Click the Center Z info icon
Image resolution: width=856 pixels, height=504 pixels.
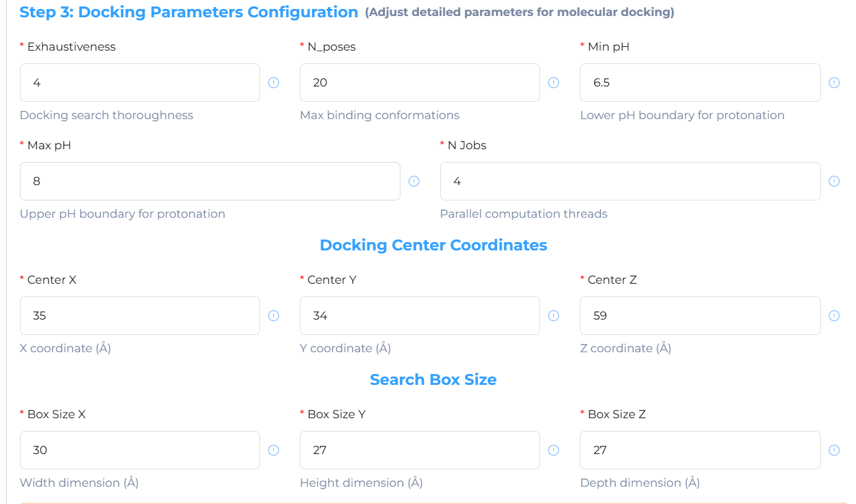click(834, 316)
